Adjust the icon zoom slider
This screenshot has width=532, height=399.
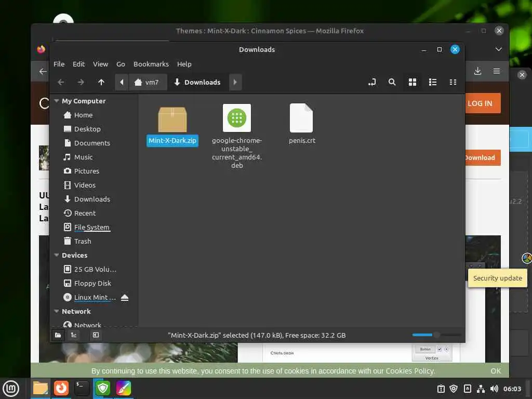(x=436, y=335)
